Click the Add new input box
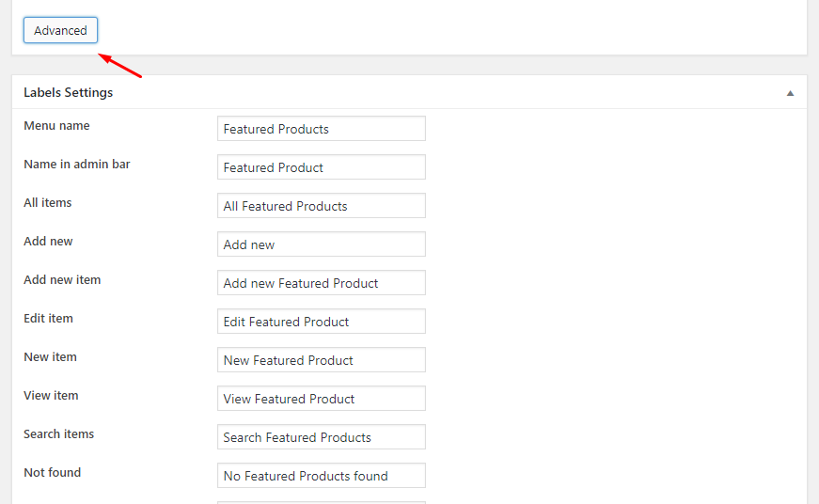 [x=321, y=244]
